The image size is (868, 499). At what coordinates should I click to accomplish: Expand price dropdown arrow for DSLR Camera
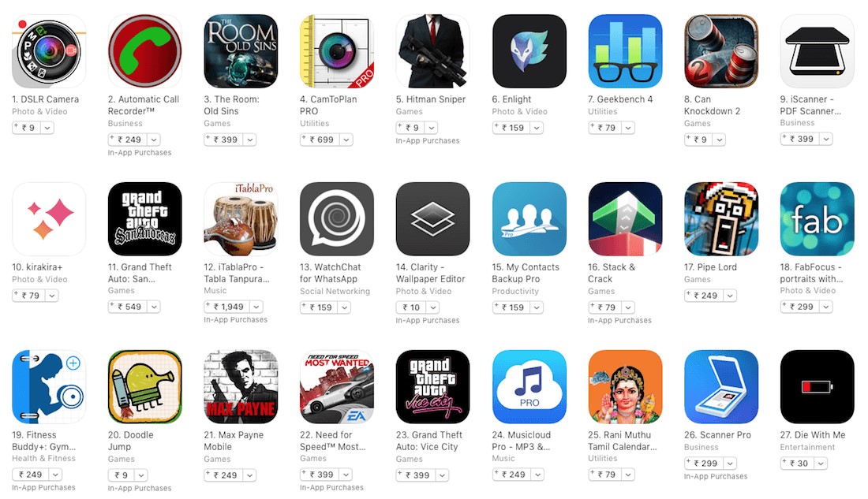47,128
